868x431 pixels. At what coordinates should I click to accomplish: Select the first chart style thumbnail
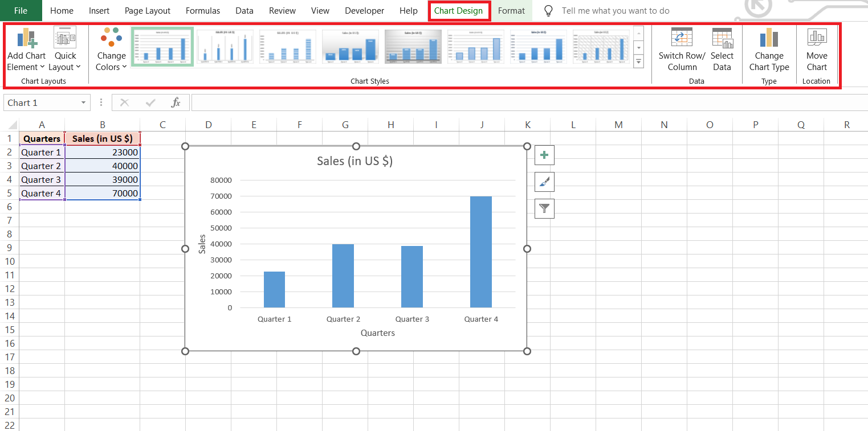[x=162, y=47]
